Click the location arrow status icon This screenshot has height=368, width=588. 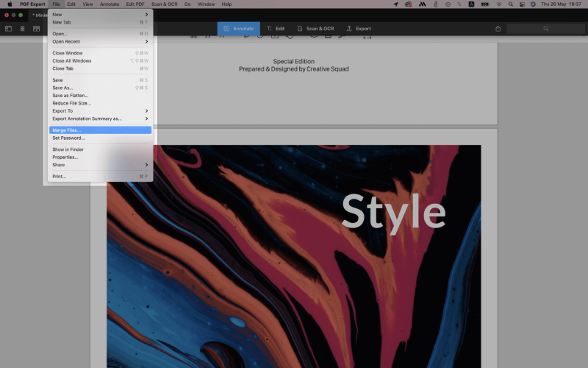395,4
